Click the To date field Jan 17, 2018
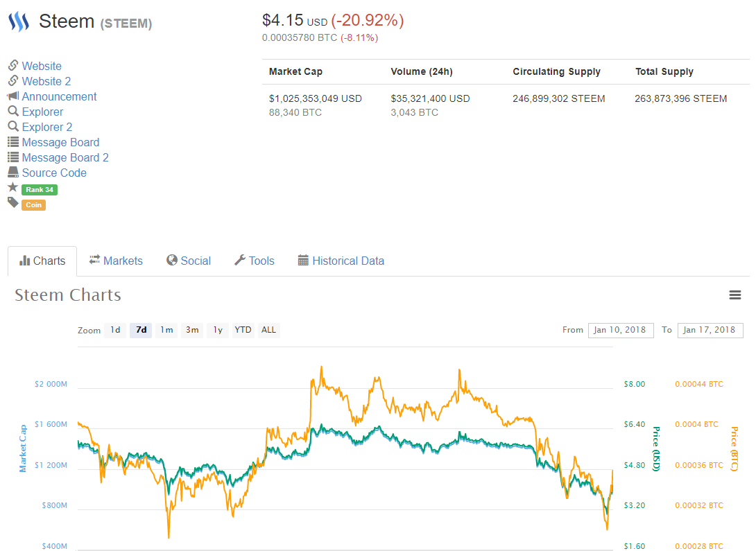This screenshot has height=551, width=756. tap(710, 331)
